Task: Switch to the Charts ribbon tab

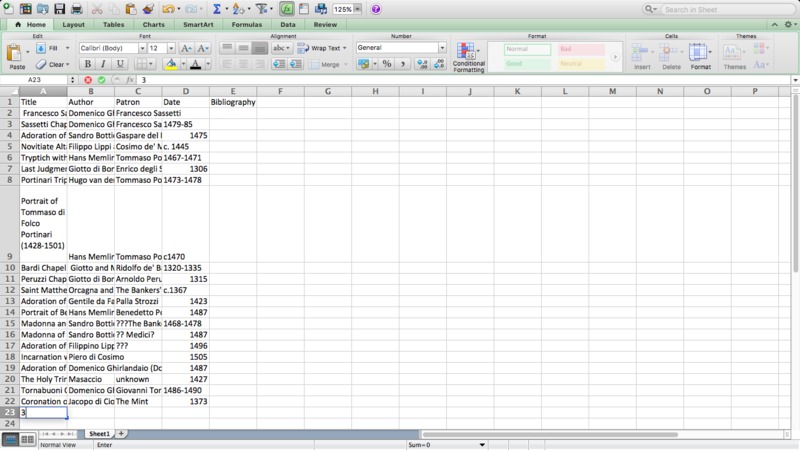Action: pyautogui.click(x=154, y=24)
